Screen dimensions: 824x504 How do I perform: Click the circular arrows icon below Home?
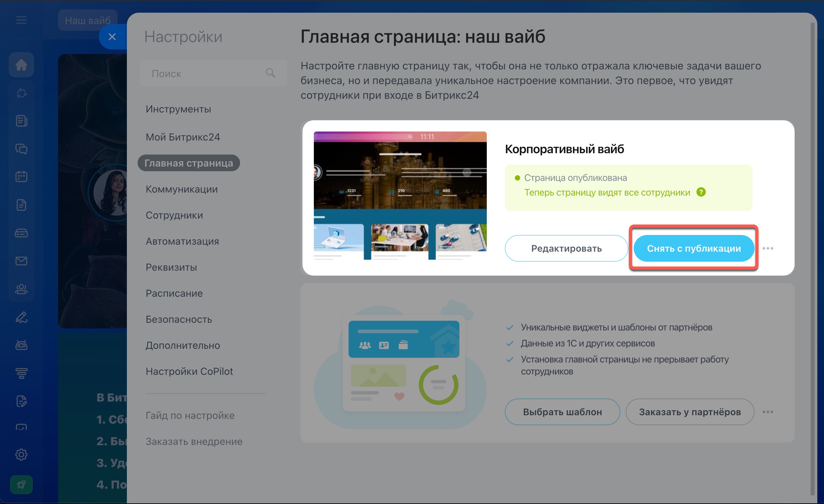point(21,93)
